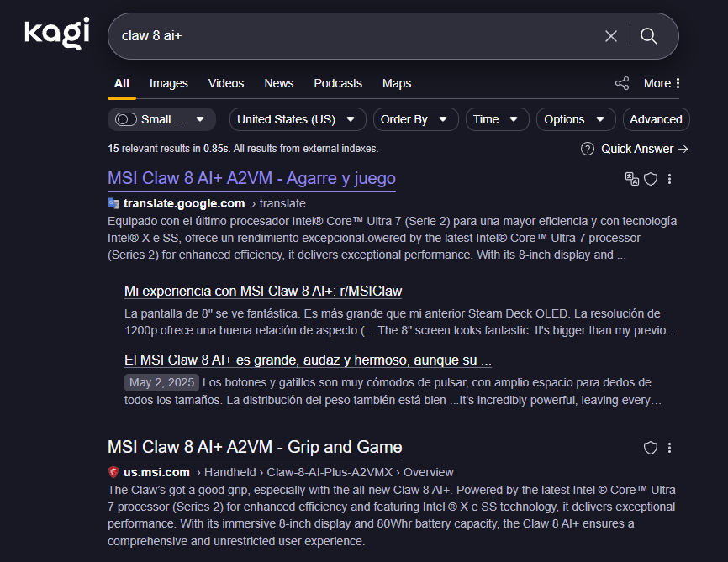
Task: Open the Quick Answer link
Action: [636, 149]
